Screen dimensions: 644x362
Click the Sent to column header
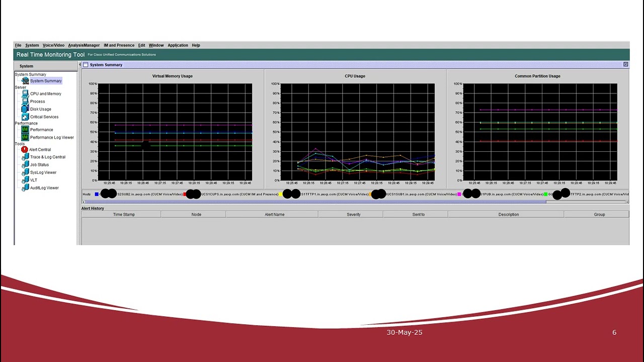click(x=416, y=214)
